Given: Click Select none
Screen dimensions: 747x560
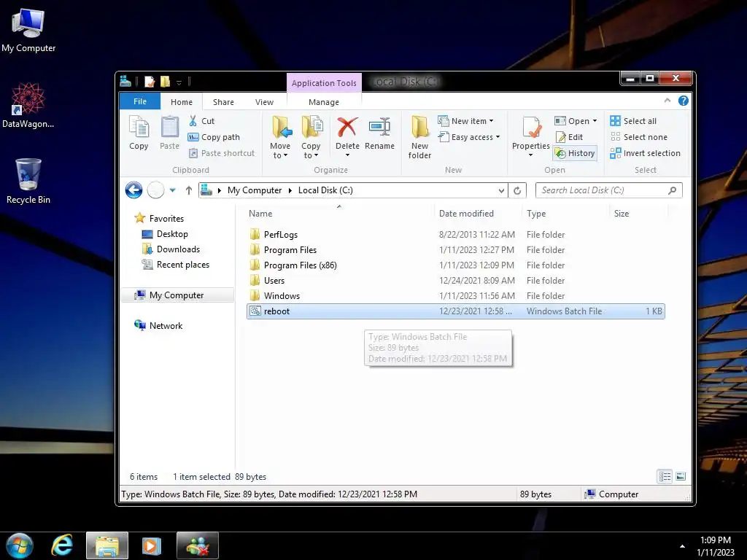Looking at the screenshot, I should point(639,137).
